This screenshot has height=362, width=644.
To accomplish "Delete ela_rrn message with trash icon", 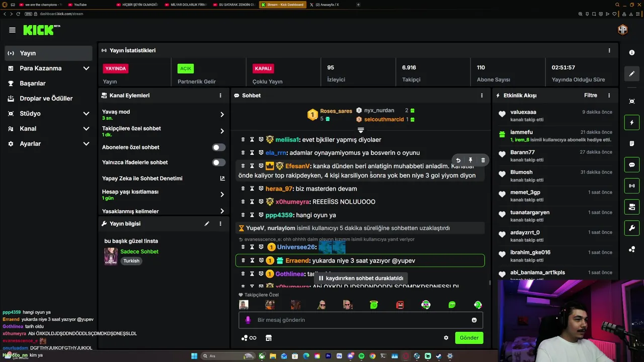I will point(243,153).
